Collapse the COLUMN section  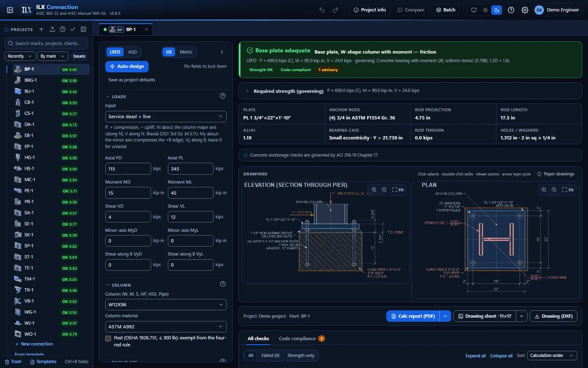click(x=119, y=285)
